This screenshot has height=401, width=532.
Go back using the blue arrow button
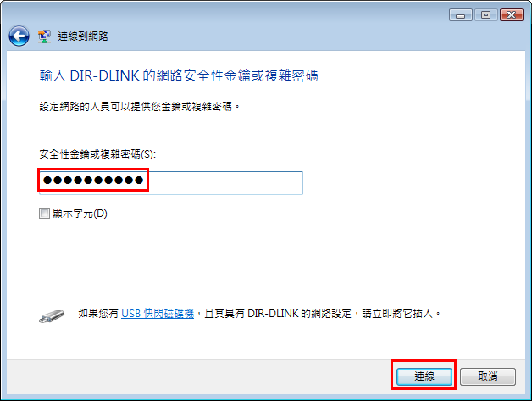[19, 36]
